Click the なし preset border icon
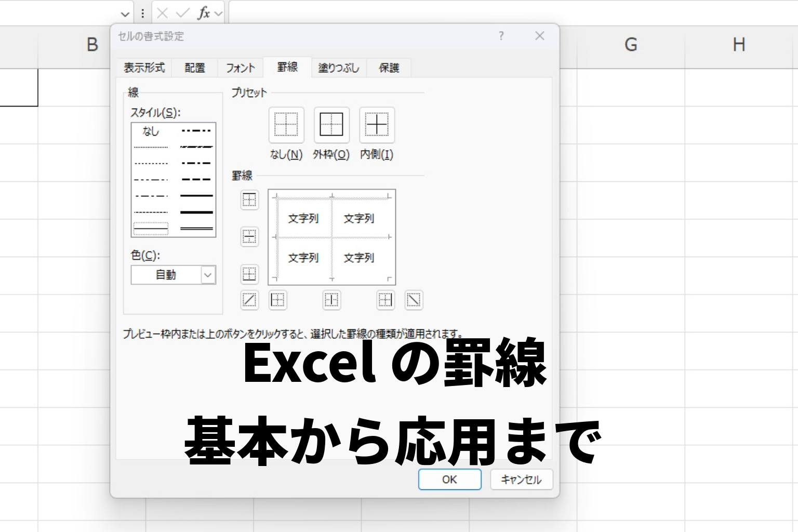The width and height of the screenshot is (798, 532). [286, 125]
